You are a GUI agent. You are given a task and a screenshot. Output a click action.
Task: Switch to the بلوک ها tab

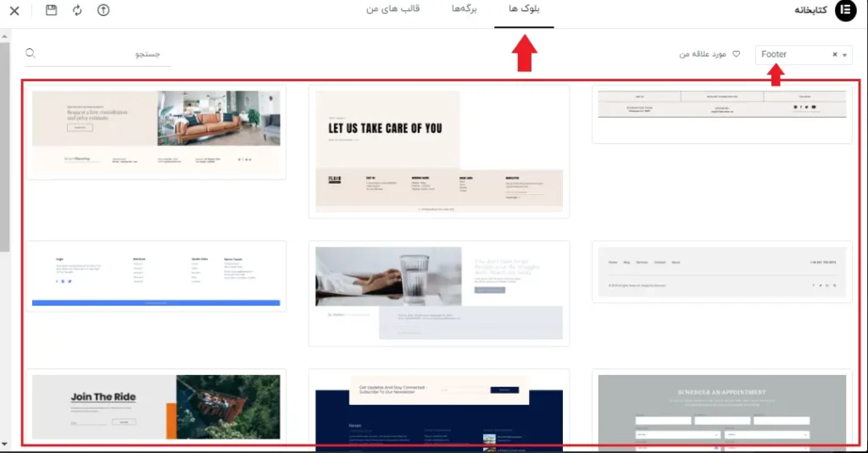(524, 10)
